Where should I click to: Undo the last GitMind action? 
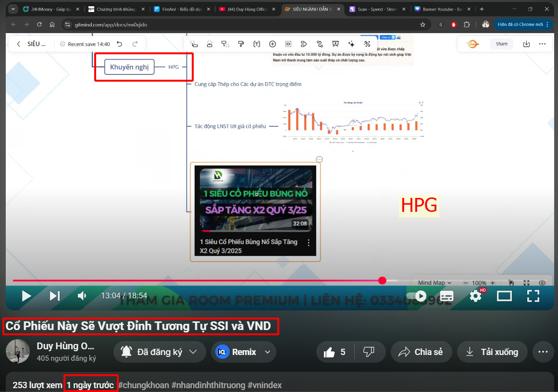click(x=120, y=44)
